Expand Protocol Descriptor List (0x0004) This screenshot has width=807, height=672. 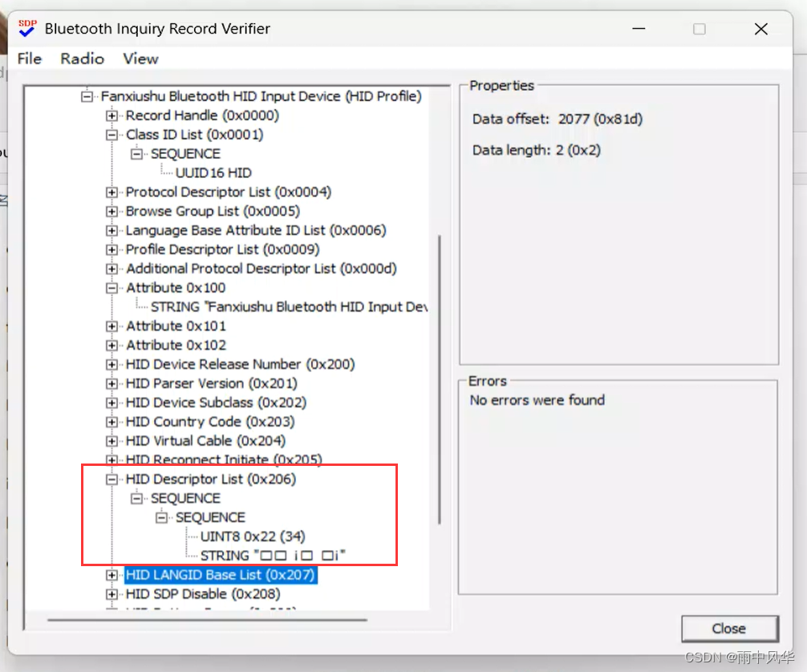112,192
